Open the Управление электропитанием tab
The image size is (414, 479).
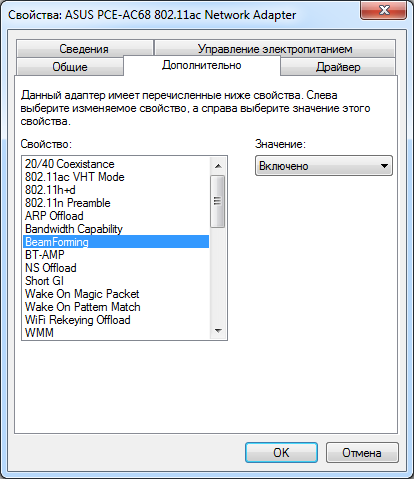275,48
